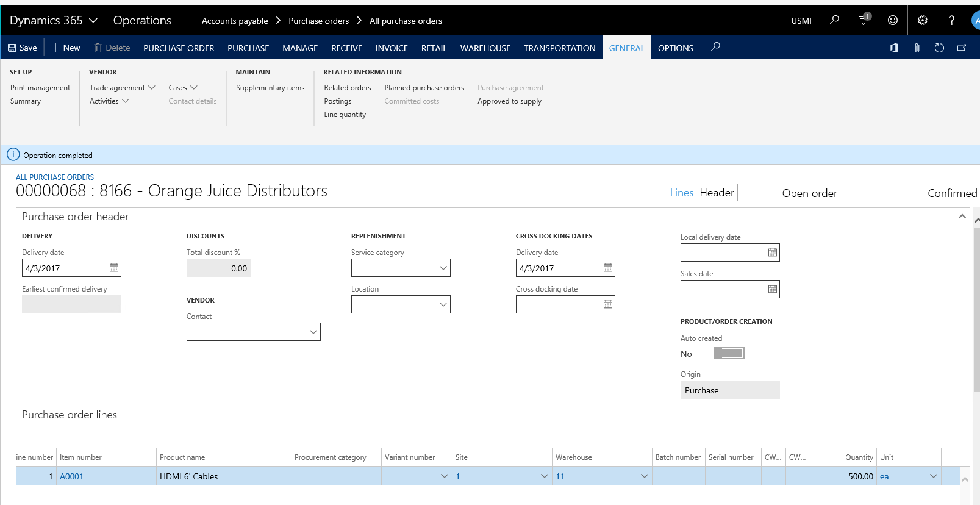Viewport: 980px width, 505px height.
Task: Toggle the Auto created switch
Action: (x=729, y=353)
